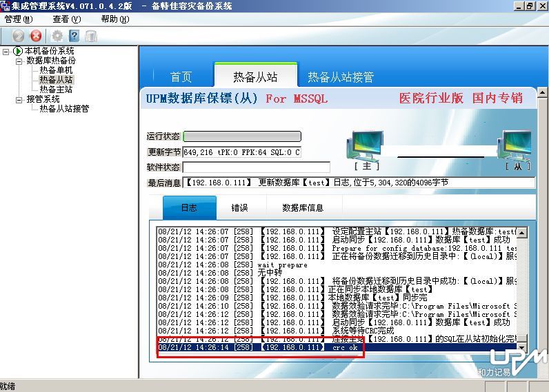The height and width of the screenshot is (392, 549).
Task: Click the 更新字节 value field
Action: [x=242, y=152]
